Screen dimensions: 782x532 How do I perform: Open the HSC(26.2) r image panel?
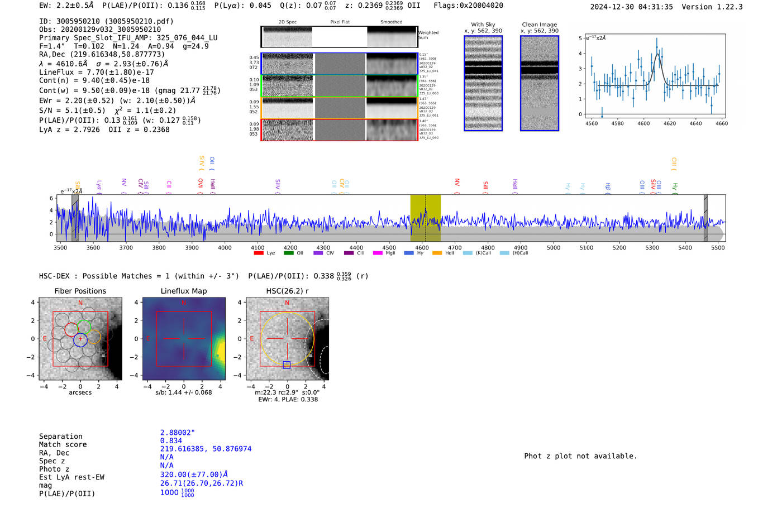coord(287,339)
